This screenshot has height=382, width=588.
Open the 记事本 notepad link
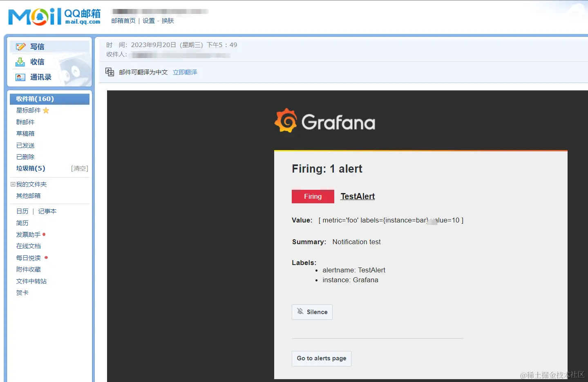[x=47, y=211]
